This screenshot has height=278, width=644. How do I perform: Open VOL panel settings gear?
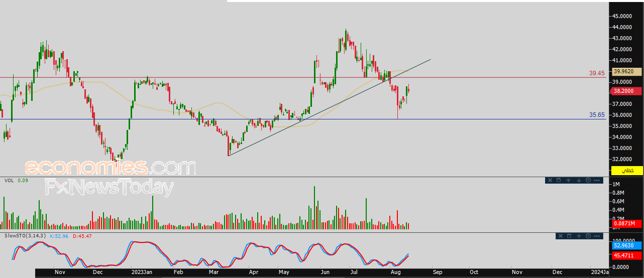point(588,180)
